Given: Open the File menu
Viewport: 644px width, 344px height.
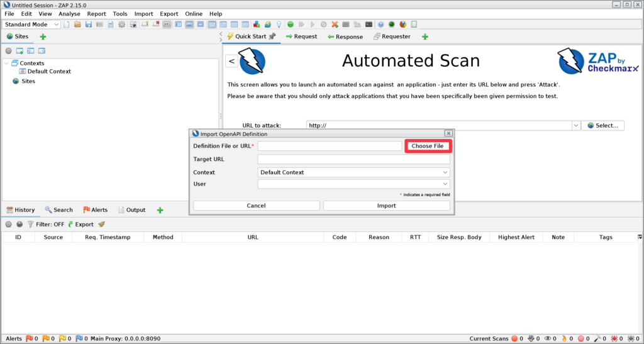Looking at the screenshot, I should 9,14.
